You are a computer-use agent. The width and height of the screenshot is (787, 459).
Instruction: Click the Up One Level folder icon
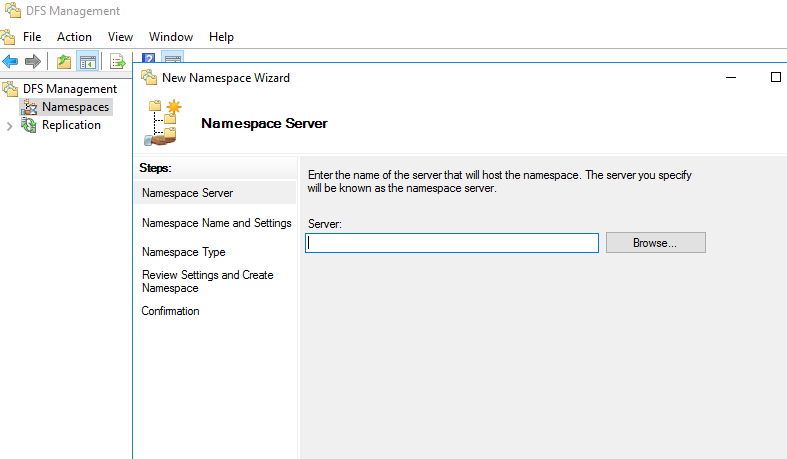pos(64,62)
